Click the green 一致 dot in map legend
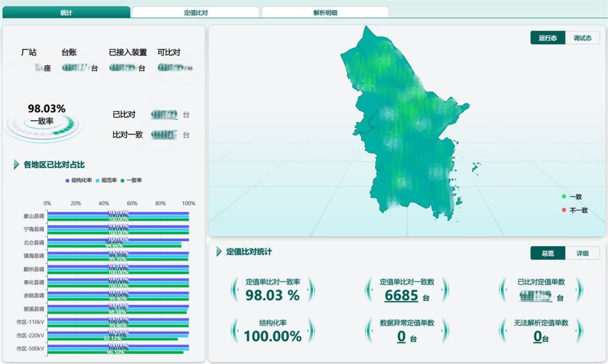This screenshot has height=364, width=608. [x=564, y=196]
